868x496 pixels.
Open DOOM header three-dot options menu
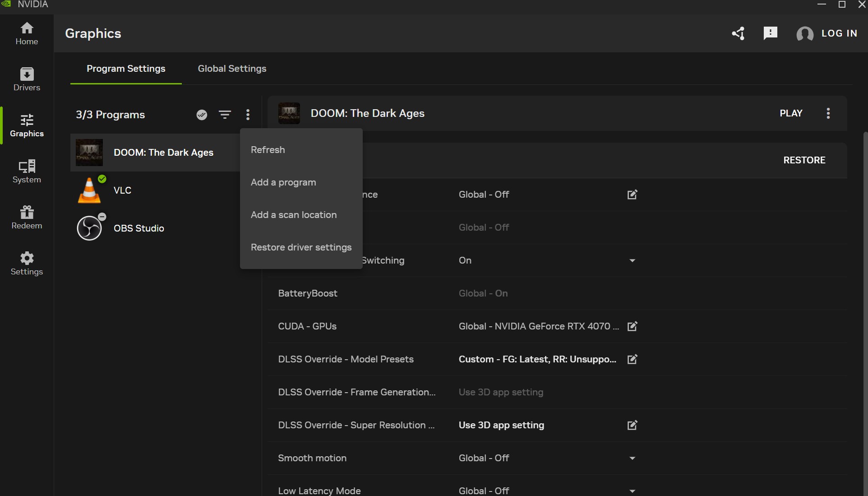828,113
